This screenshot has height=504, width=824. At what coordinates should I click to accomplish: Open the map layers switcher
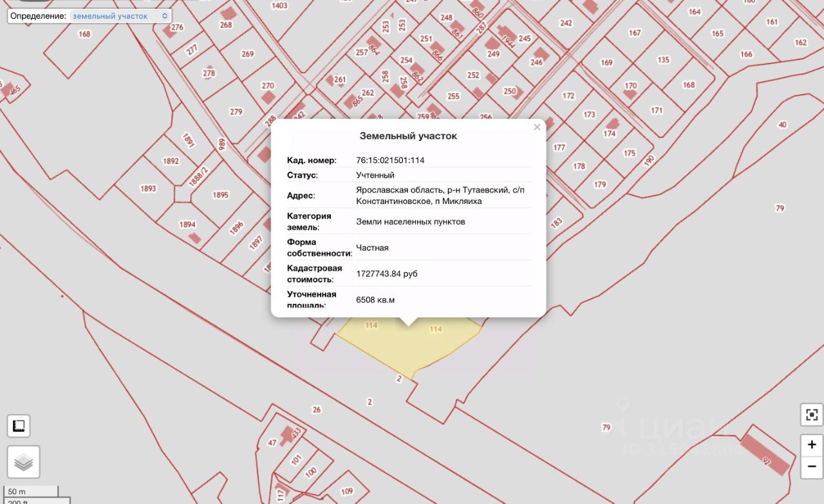[x=23, y=462]
